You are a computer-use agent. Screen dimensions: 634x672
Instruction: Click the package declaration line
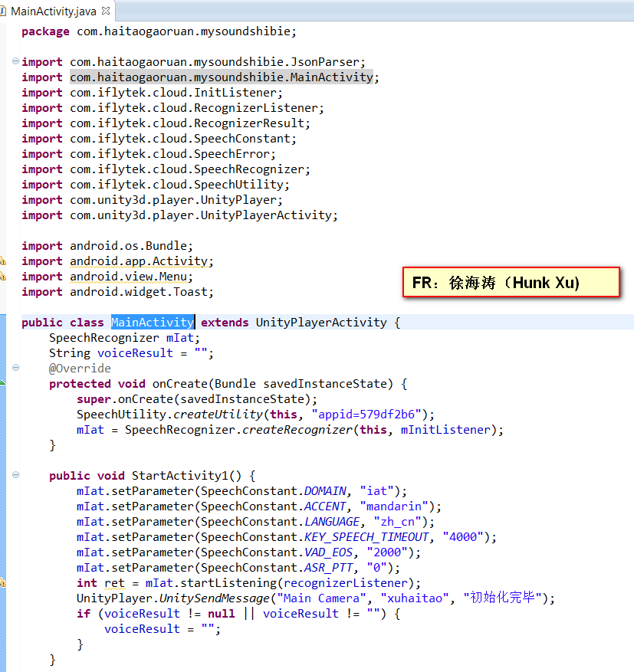coord(159,31)
